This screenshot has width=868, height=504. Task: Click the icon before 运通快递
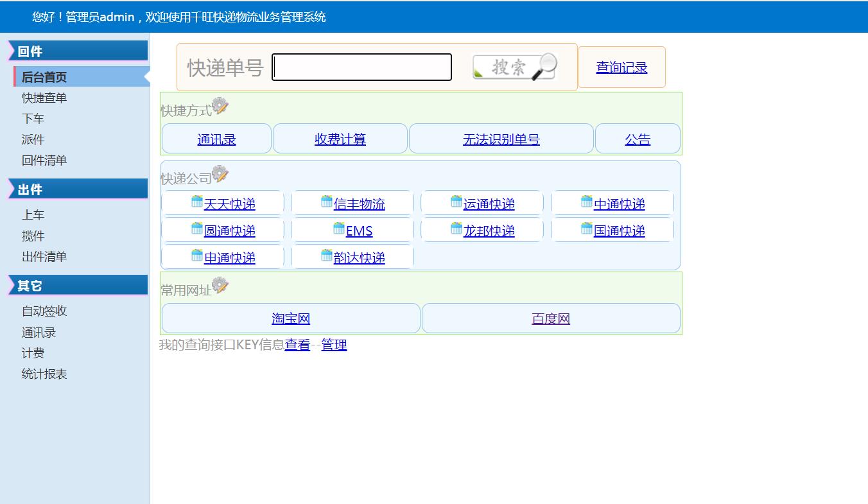(456, 202)
